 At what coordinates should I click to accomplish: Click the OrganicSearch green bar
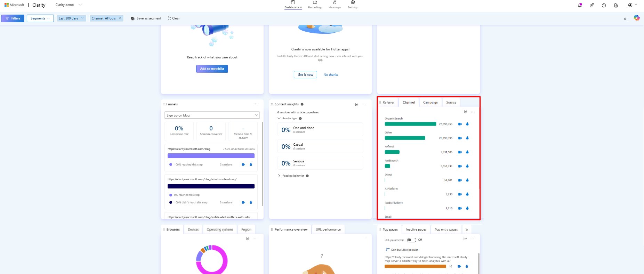(410, 124)
